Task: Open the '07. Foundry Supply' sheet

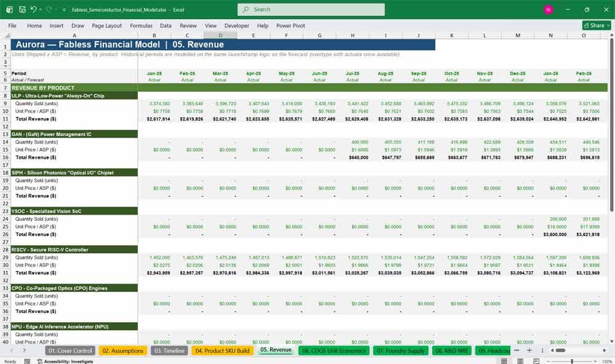Action: 401,350
